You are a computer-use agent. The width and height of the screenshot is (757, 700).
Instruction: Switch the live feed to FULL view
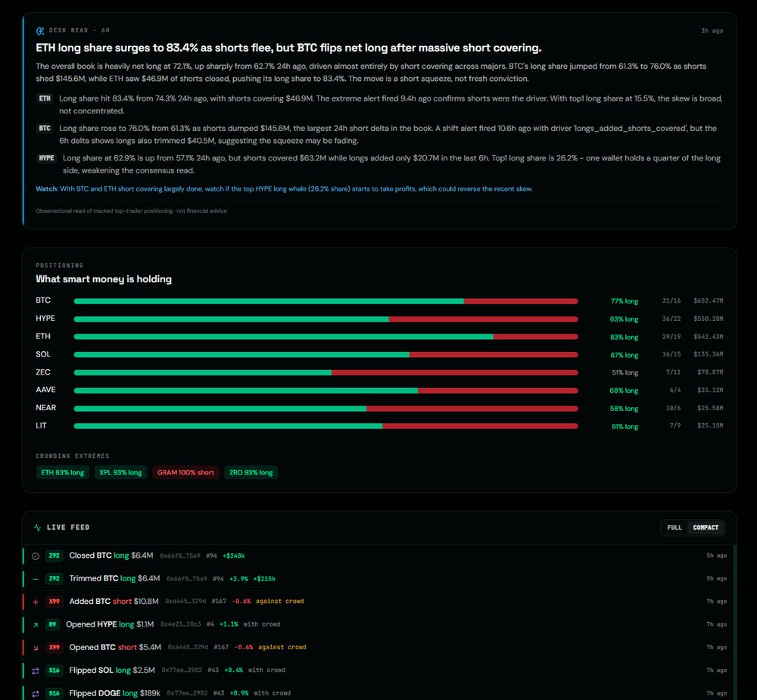point(674,527)
